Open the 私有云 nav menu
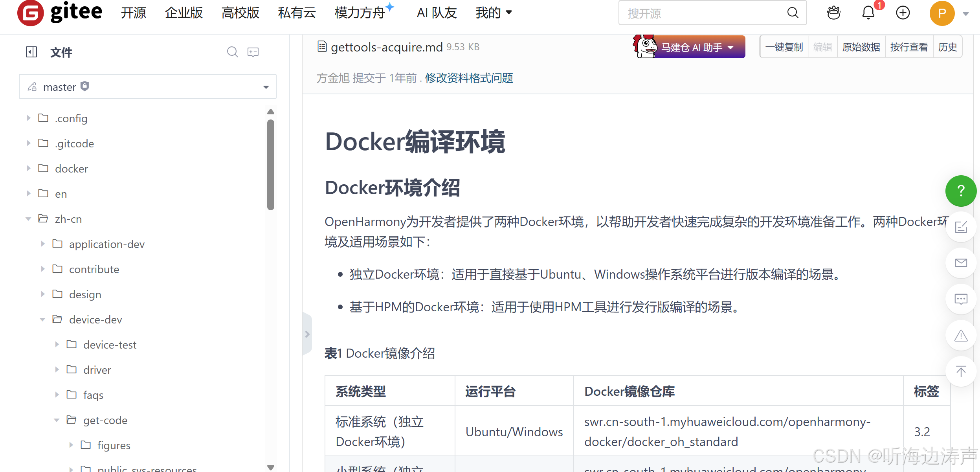 [x=297, y=13]
